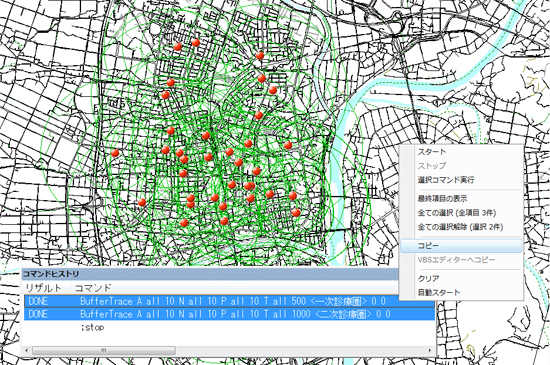Click the :stop command row
Screen dimensions: 550x365
[x=229, y=327]
